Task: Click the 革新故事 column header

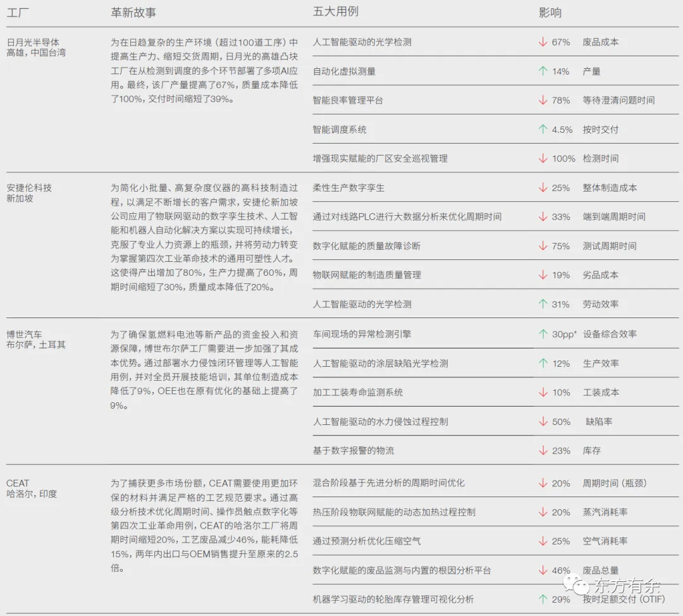Action: click(x=133, y=13)
